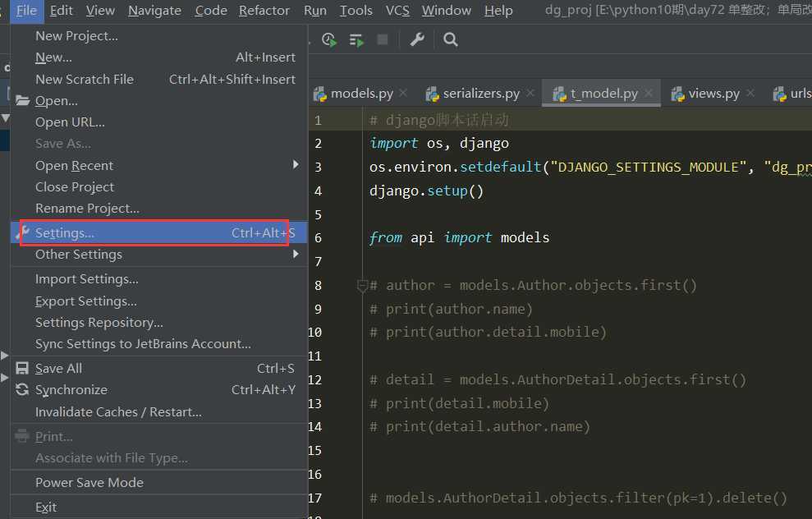Click the django.setup() code line
812x519 pixels.
pyautogui.click(x=427, y=191)
